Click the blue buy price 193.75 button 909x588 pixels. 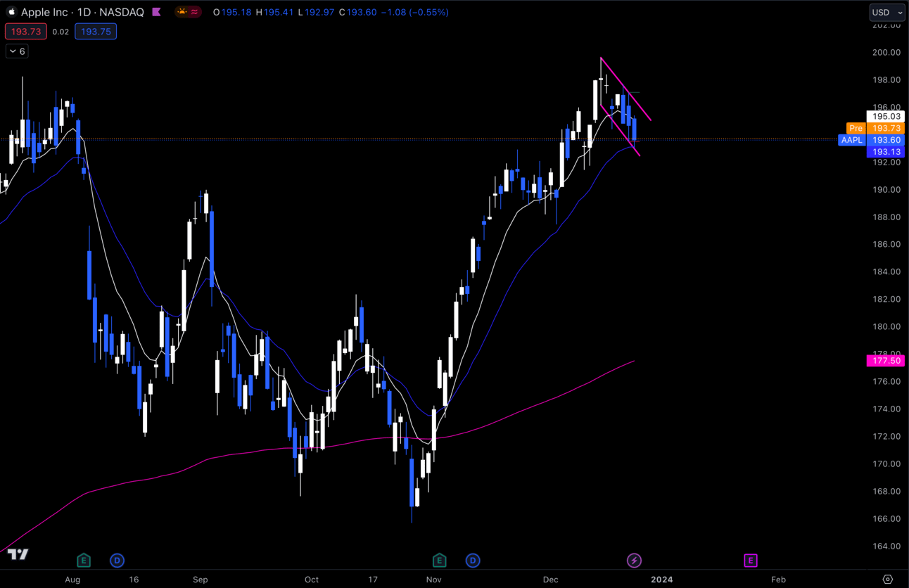pos(96,32)
